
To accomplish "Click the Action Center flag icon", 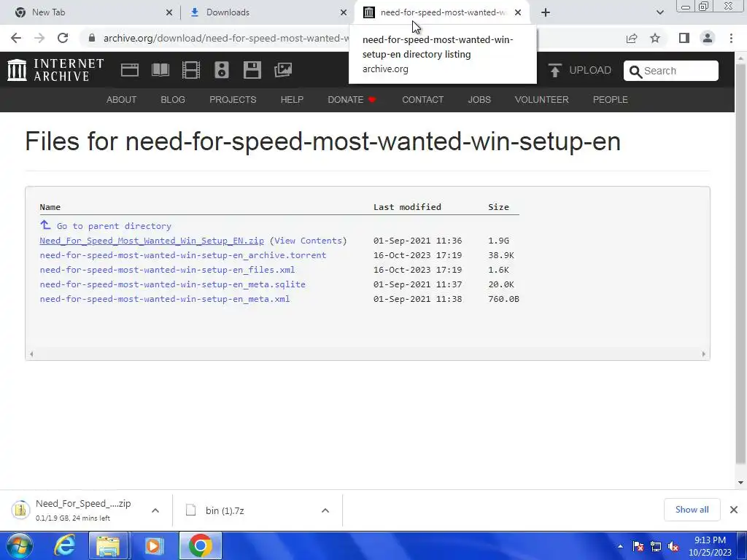I will pyautogui.click(x=638, y=547).
